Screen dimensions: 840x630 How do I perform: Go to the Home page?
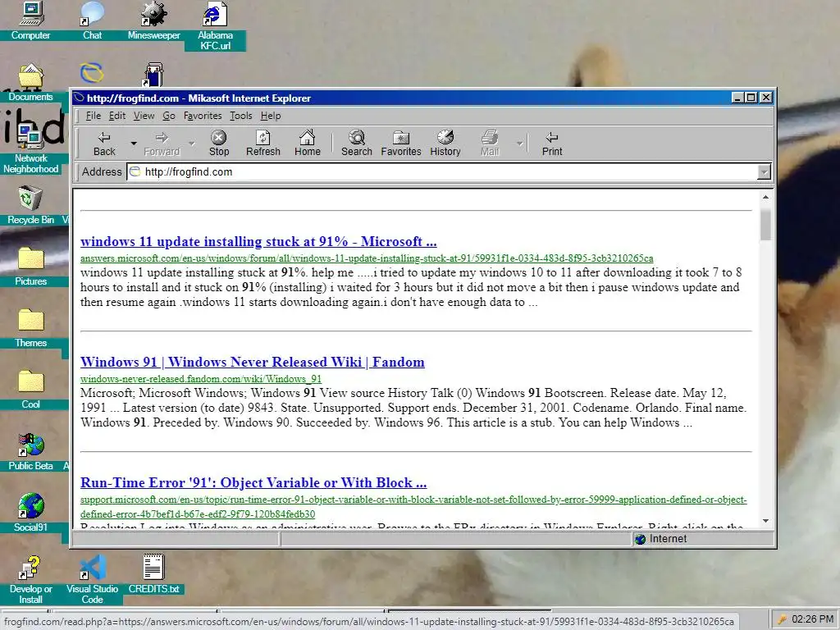(307, 143)
